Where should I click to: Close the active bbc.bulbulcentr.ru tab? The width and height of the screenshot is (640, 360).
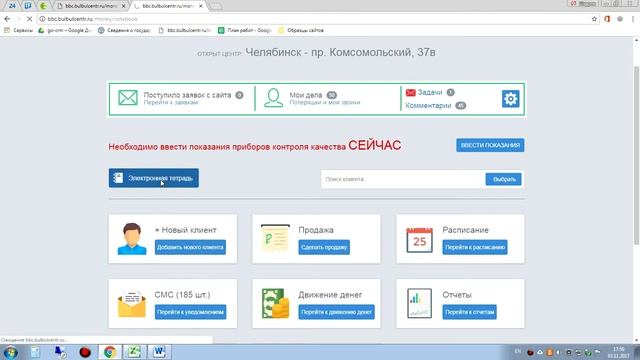tap(201, 6)
